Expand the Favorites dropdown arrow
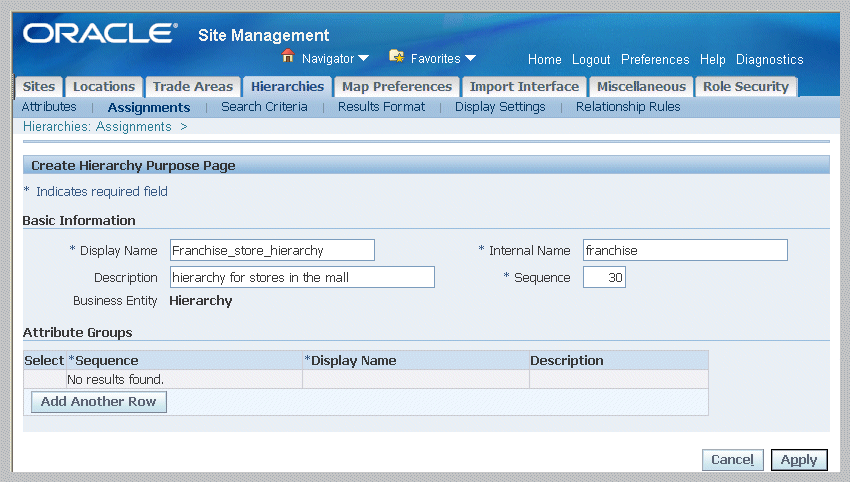850x482 pixels. [470, 58]
